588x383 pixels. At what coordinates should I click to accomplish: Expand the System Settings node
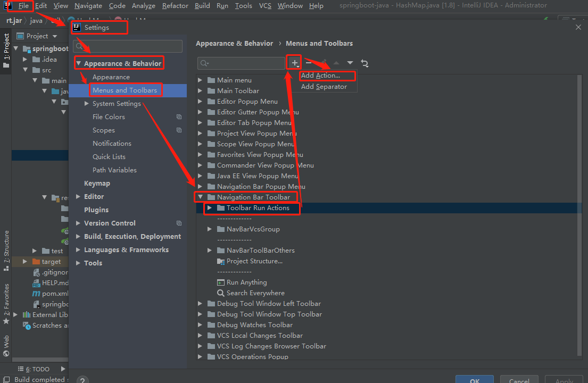[87, 103]
